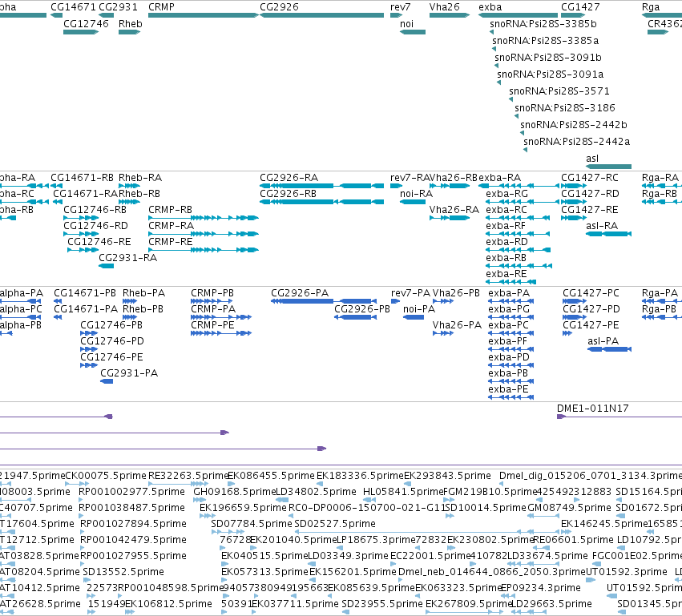Select the GH09168.5prime EST label
Screen dimensions: 682x616
tap(235, 492)
